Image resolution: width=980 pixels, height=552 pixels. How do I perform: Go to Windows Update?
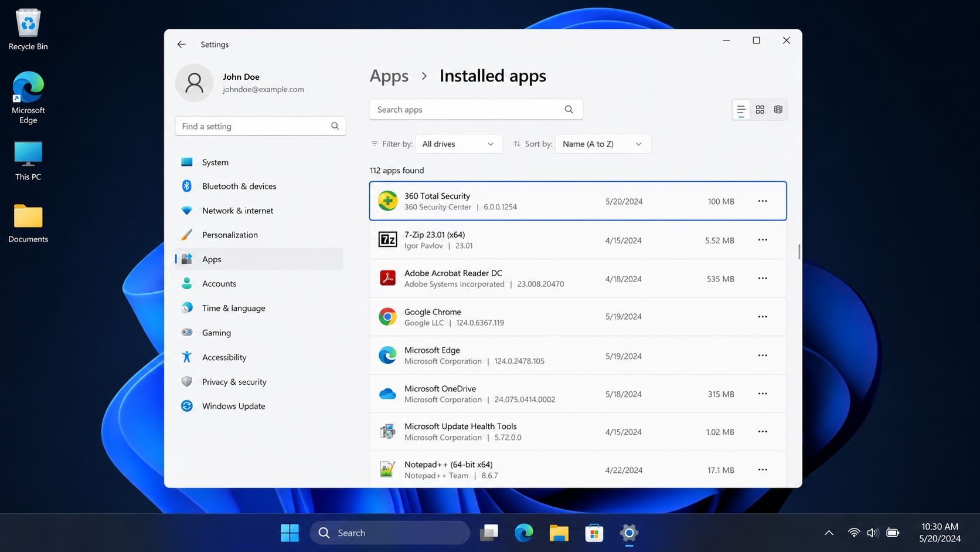(259, 406)
